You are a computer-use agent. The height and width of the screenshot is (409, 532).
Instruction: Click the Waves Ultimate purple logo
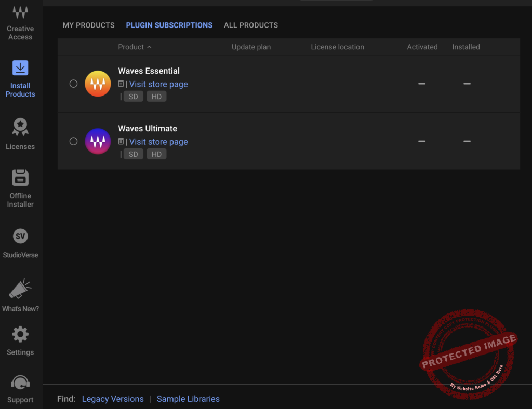(x=98, y=141)
